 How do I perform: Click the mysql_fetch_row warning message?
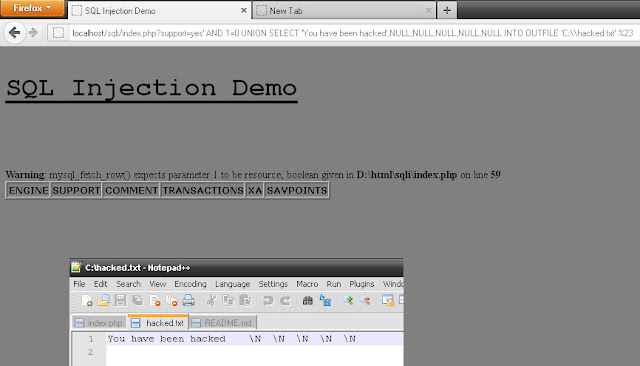point(253,175)
